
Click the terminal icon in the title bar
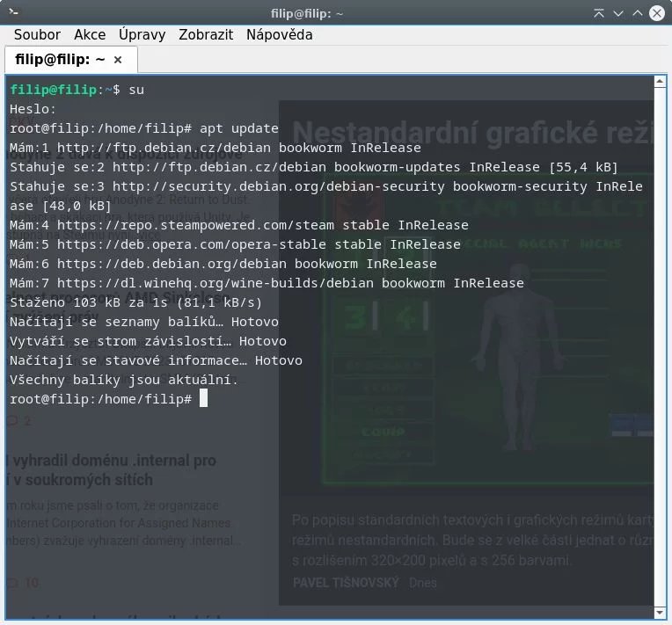[x=13, y=12]
